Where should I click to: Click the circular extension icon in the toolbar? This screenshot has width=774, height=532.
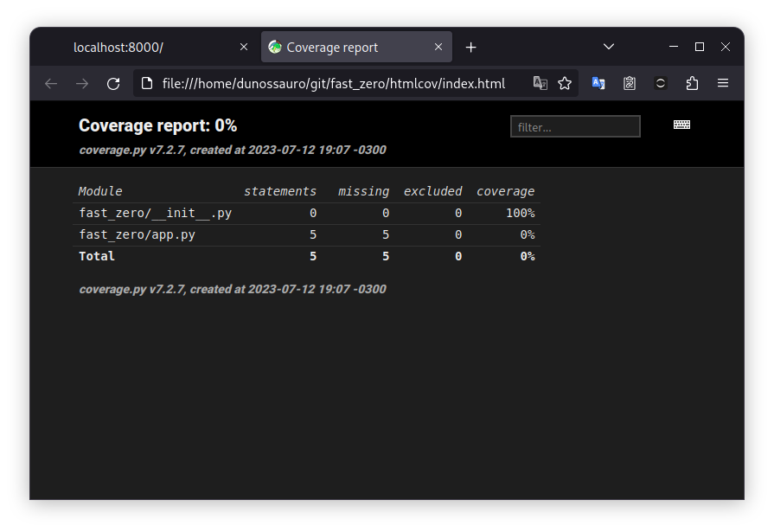pos(661,84)
